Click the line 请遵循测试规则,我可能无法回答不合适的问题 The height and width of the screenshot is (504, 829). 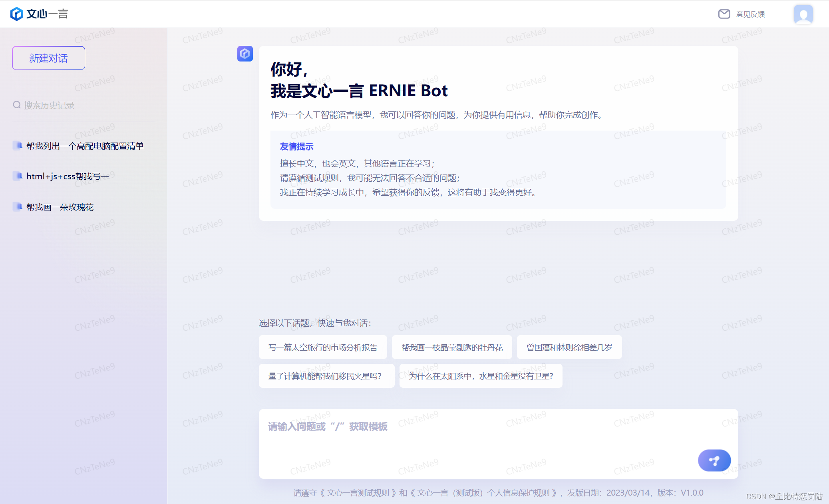pyautogui.click(x=370, y=178)
